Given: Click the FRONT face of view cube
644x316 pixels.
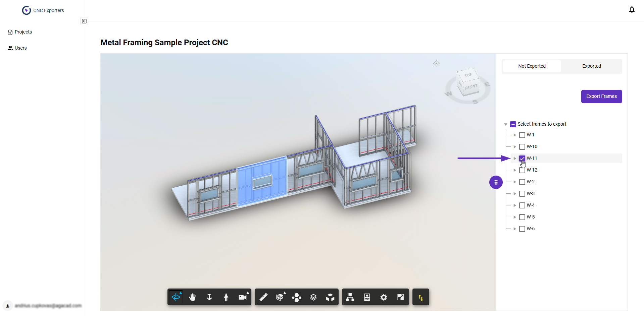Looking at the screenshot, I should pos(471,87).
